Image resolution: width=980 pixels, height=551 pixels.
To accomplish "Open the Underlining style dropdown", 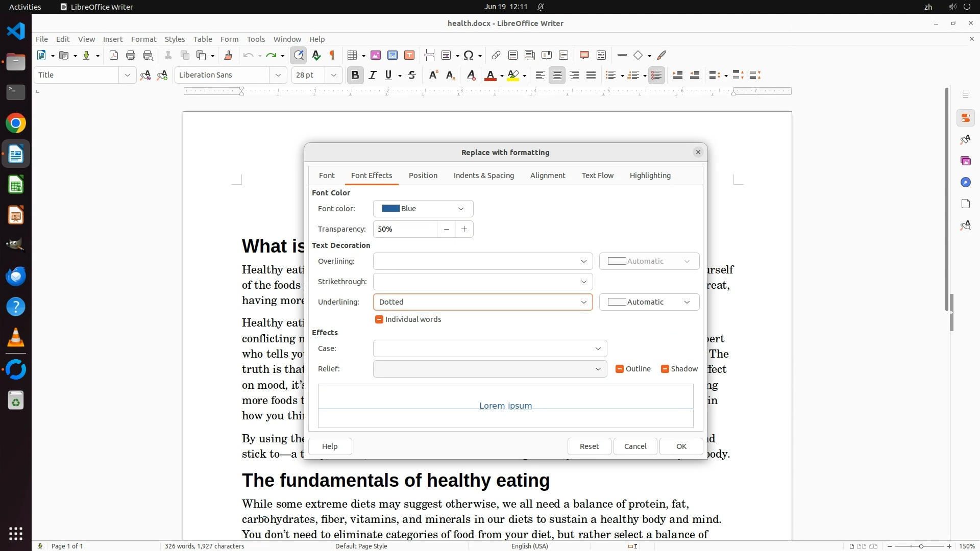I will coord(482,302).
